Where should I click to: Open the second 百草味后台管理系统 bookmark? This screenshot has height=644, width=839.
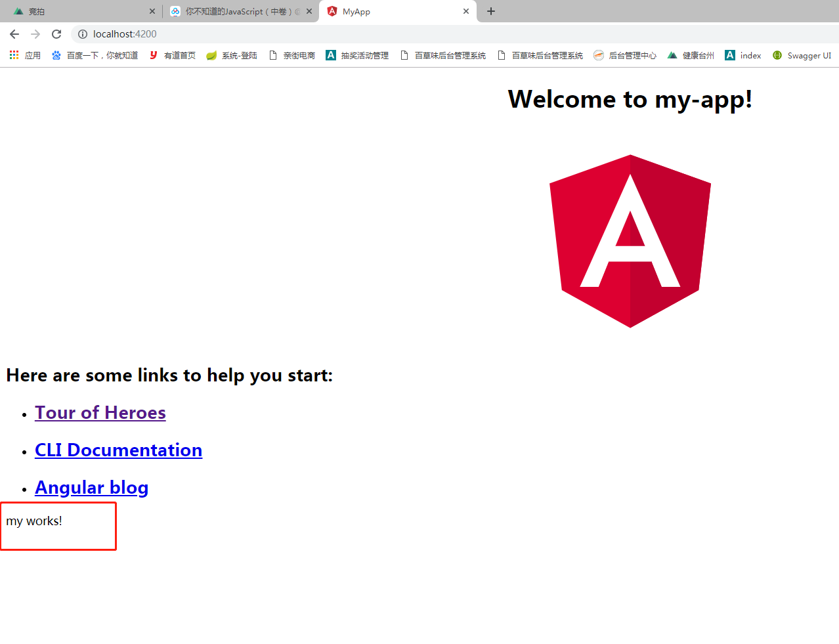coord(540,55)
